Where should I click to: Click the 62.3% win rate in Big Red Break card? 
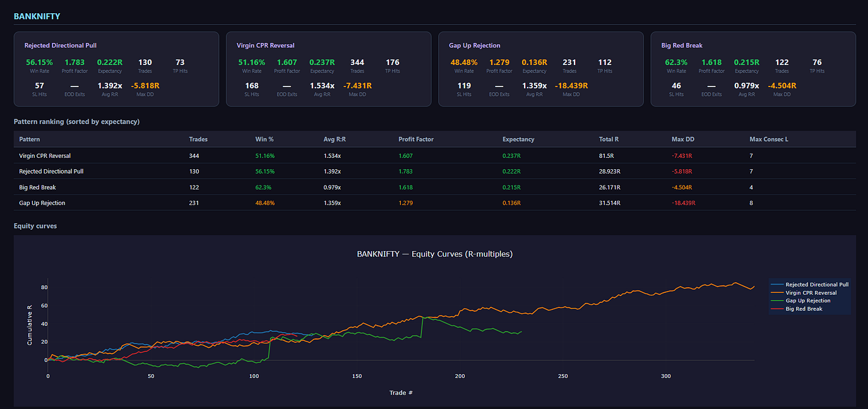[677, 62]
